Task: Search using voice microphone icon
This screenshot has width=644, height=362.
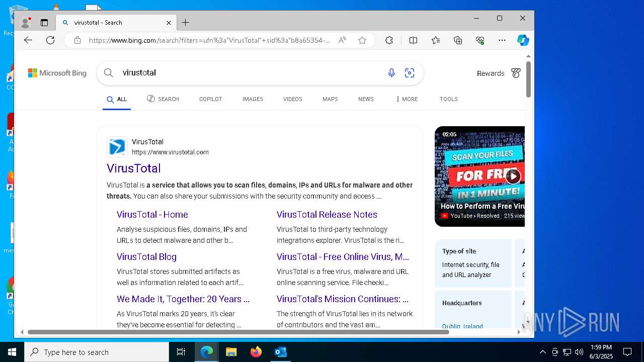Action: pos(391,73)
